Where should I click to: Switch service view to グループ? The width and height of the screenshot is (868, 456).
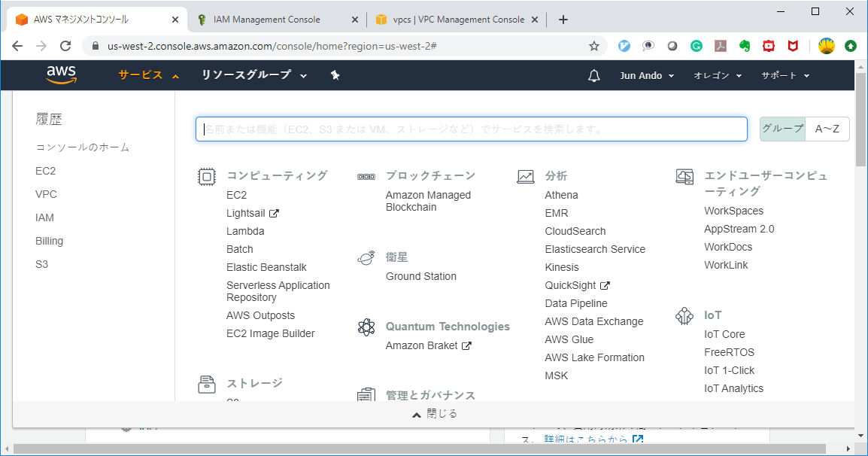click(x=782, y=129)
